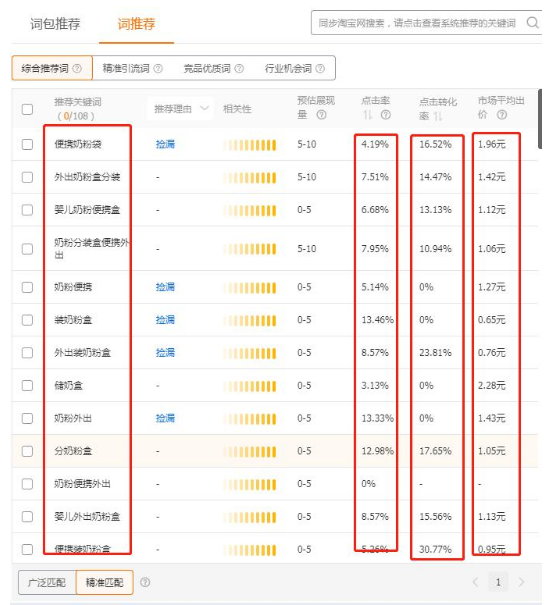Viewport: 550px width, 605px height.
Task: Click help icon beside 精准匹配 button
Action: tap(145, 582)
